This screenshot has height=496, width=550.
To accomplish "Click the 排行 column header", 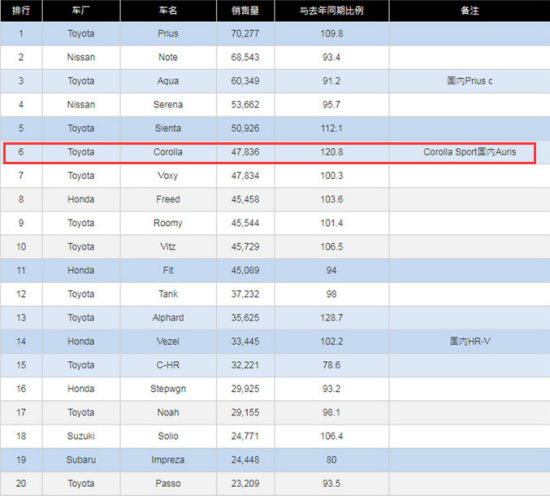I will click(21, 11).
